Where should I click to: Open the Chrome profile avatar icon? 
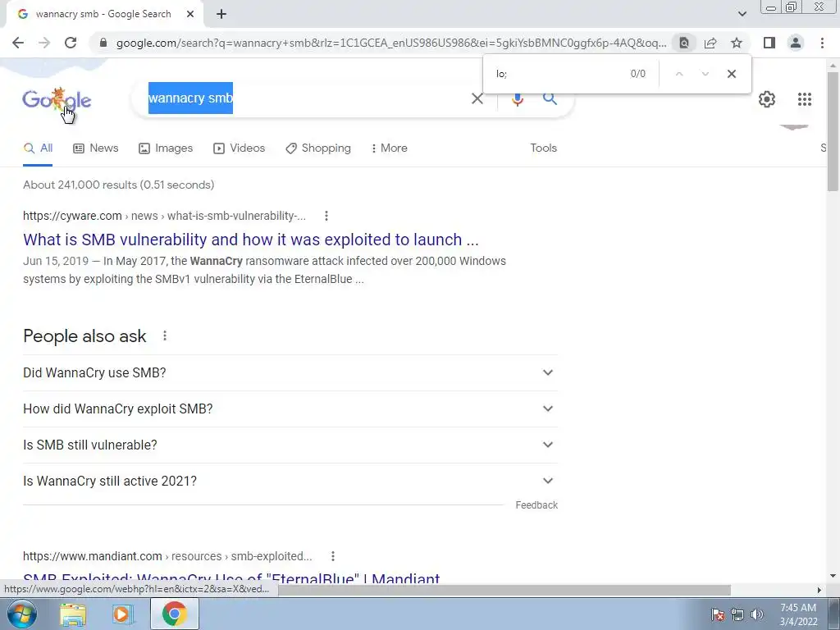coord(796,43)
